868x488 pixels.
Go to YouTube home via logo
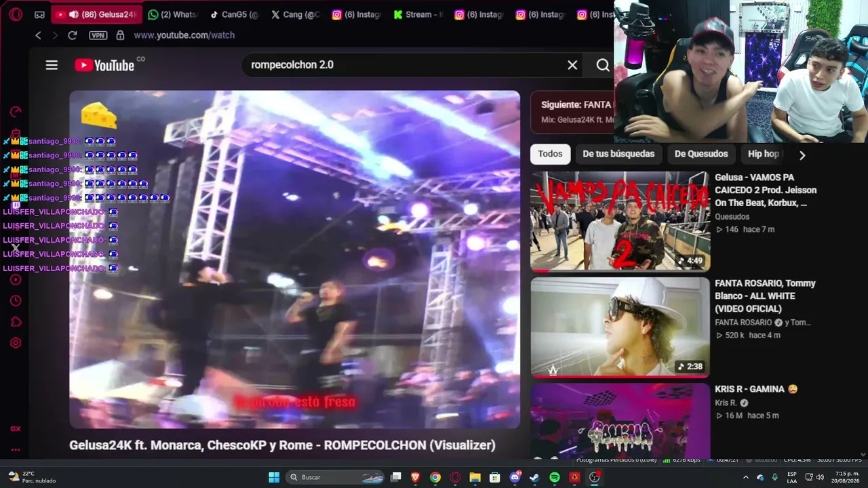(x=104, y=65)
